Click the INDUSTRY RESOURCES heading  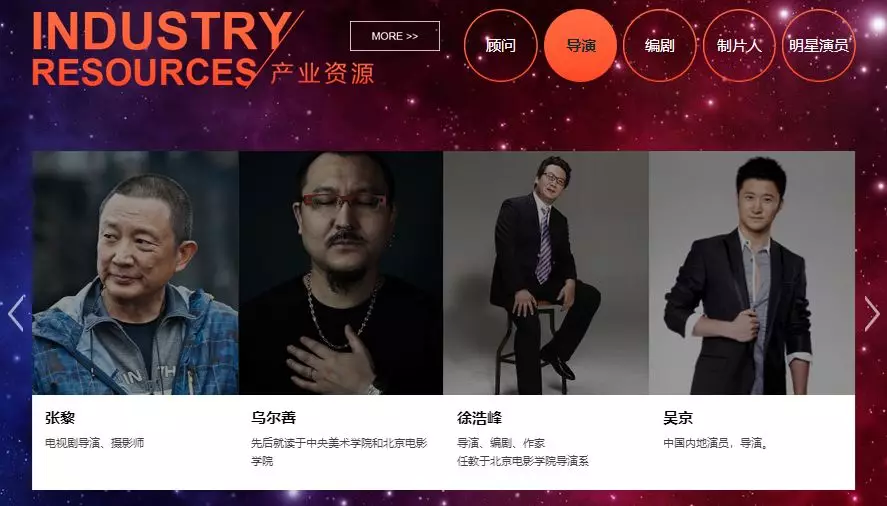(162, 49)
